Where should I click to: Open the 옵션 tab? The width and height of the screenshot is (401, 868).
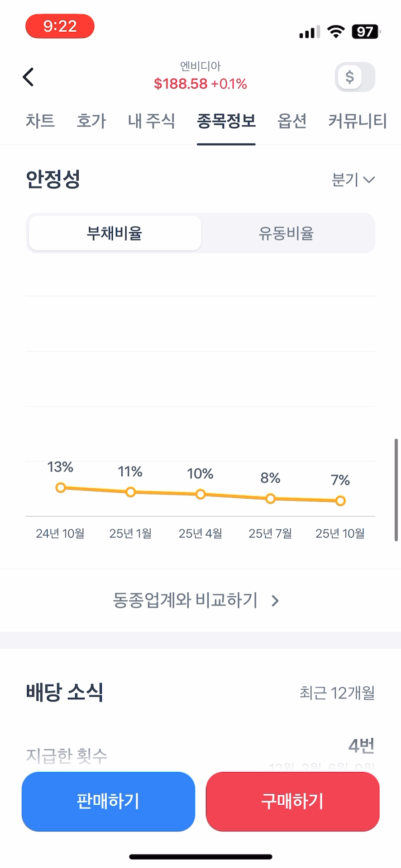click(292, 121)
